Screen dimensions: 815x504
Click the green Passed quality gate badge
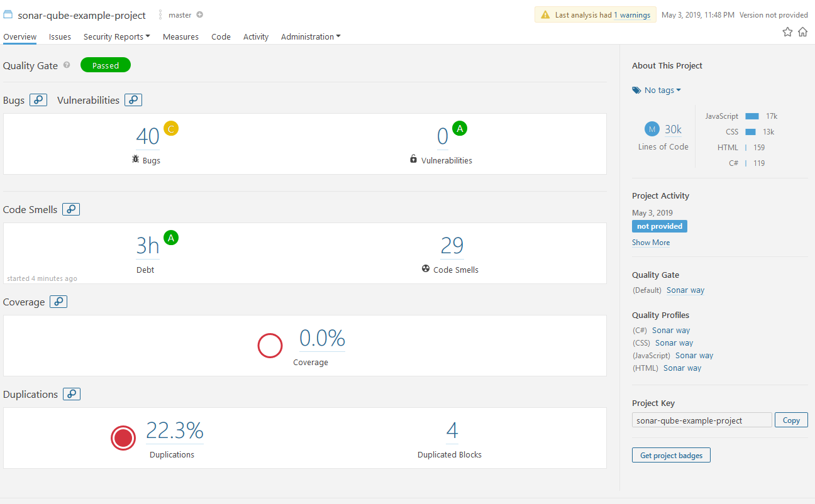(106, 65)
